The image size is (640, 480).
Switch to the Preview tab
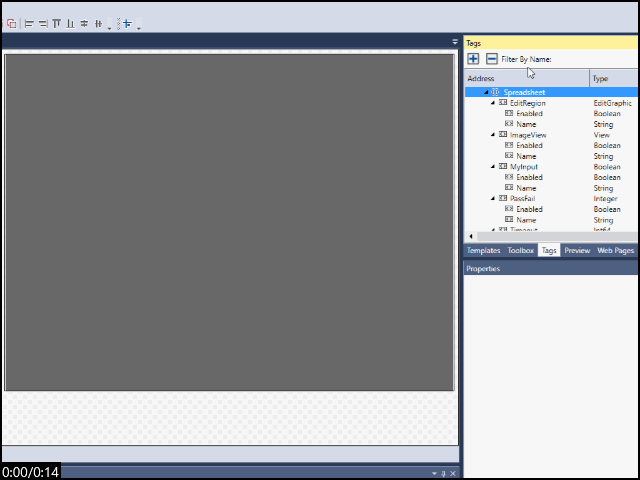[x=577, y=251]
